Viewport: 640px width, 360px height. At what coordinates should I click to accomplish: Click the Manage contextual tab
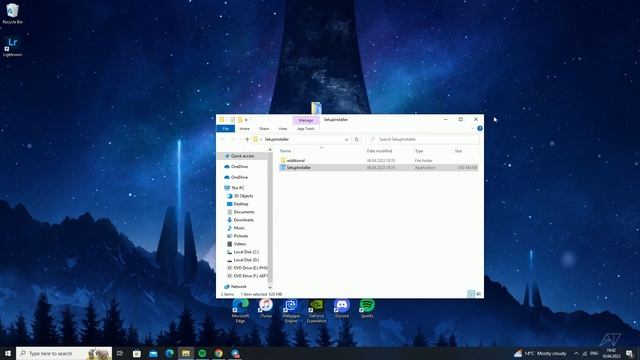click(306, 120)
